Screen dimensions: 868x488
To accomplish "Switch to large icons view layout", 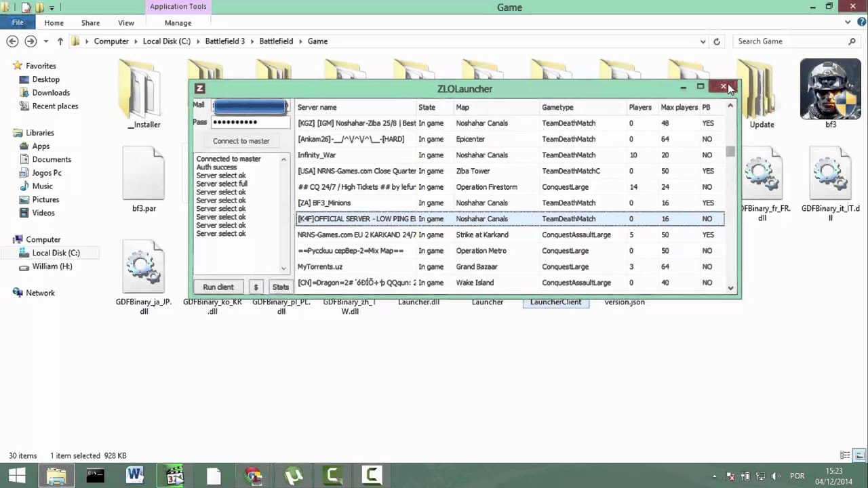I will [859, 455].
